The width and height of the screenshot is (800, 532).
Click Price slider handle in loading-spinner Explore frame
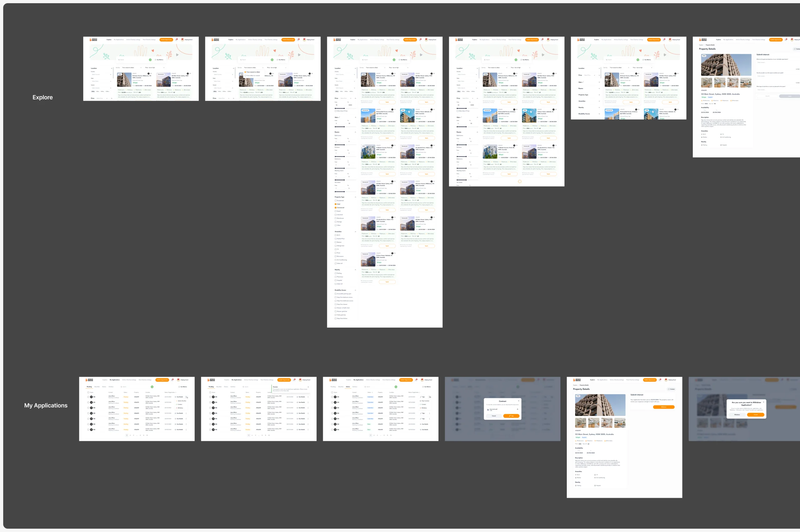466,108
